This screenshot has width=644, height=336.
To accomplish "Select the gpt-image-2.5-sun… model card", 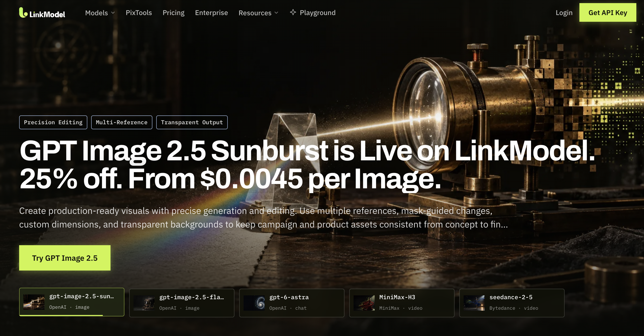I will [72, 302].
